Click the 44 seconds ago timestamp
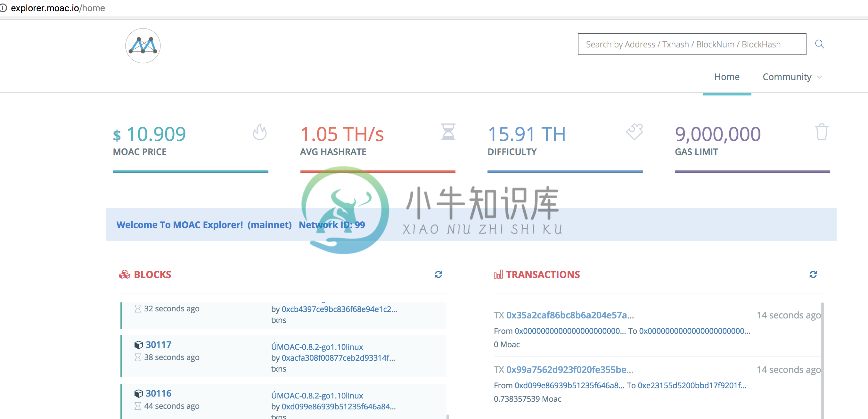Image resolution: width=868 pixels, height=419 pixels. click(x=172, y=406)
